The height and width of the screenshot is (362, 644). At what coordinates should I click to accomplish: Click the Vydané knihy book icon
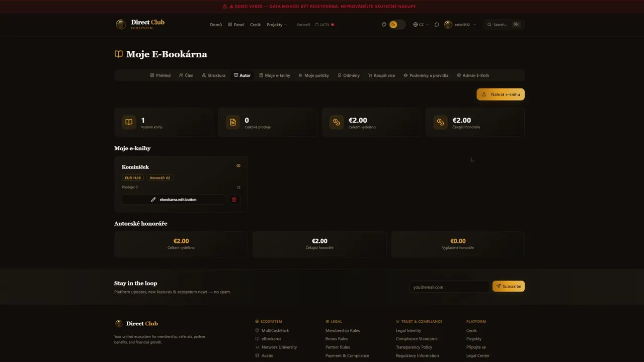coord(129,122)
